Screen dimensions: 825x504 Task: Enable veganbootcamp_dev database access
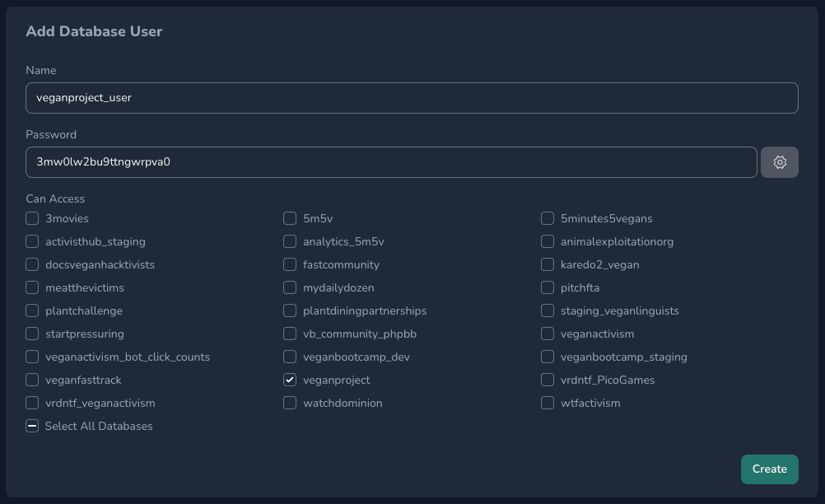tap(290, 357)
